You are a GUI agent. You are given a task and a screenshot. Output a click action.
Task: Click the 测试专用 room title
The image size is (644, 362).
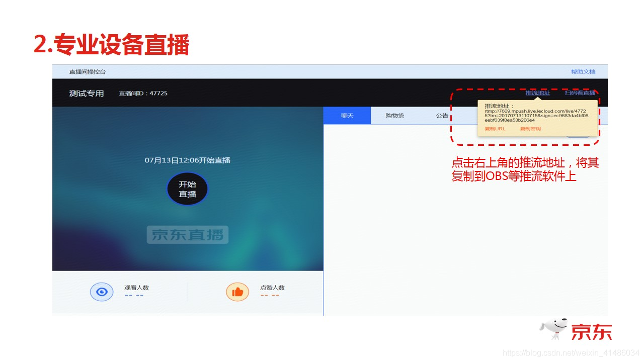point(87,94)
